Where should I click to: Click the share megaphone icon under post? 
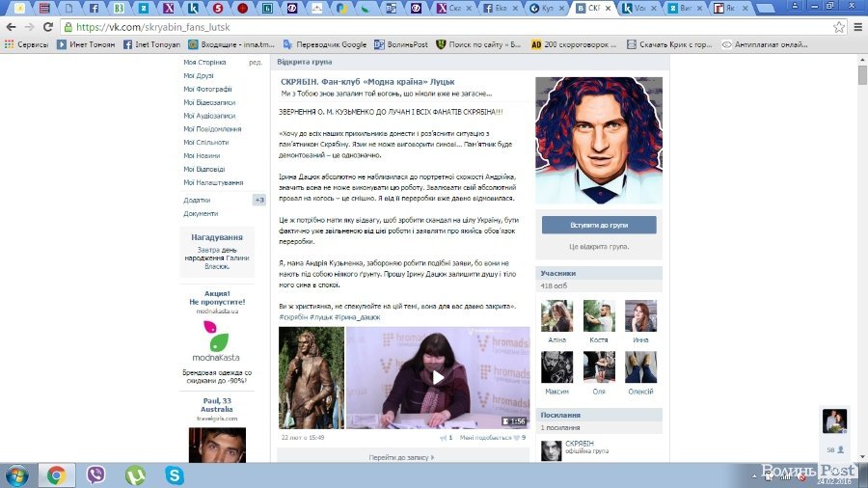443,438
